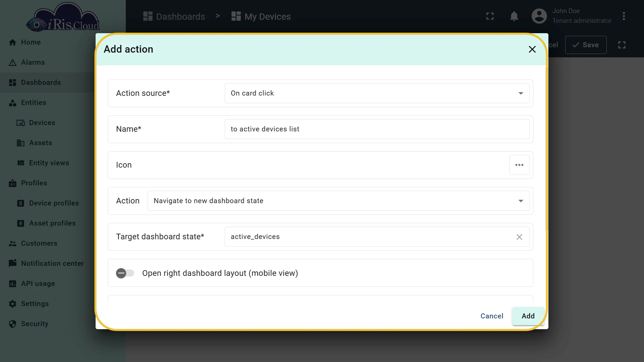Open the icon picker three-dots button

point(519,165)
